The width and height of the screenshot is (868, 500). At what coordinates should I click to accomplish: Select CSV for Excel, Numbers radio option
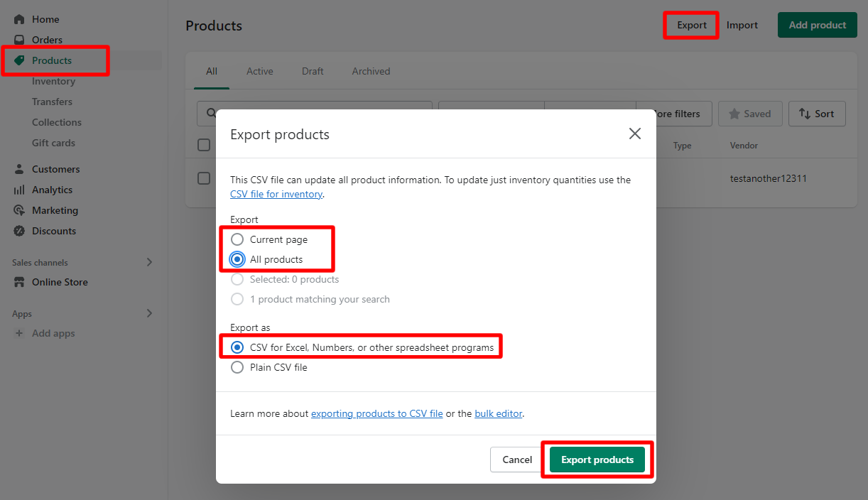[x=237, y=347]
